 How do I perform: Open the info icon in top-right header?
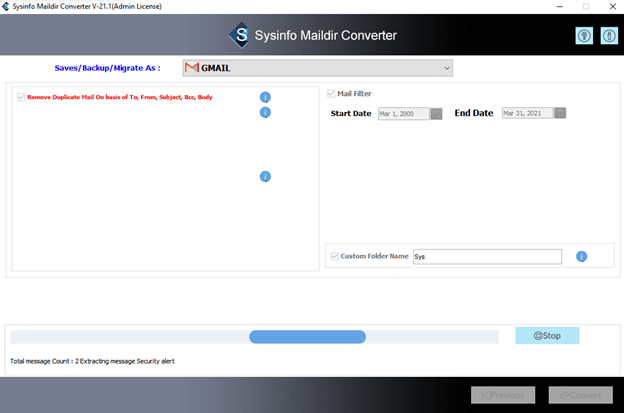point(609,36)
